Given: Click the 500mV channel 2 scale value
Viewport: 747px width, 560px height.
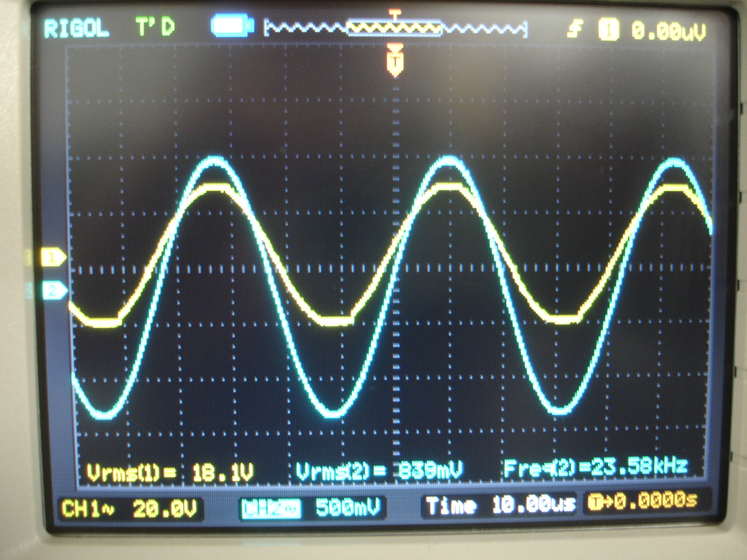Looking at the screenshot, I should pyautogui.click(x=348, y=507).
